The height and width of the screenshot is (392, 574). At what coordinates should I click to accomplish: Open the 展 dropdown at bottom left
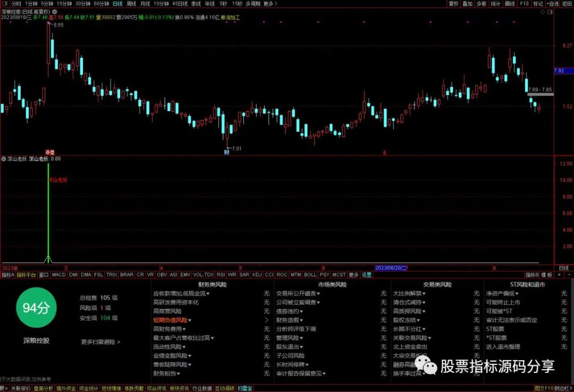point(4,388)
